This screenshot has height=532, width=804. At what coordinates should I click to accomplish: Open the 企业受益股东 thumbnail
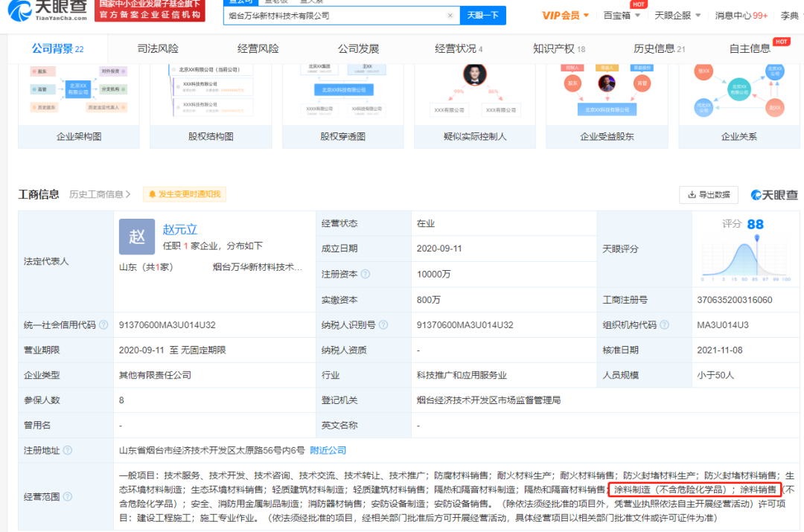[x=607, y=106]
